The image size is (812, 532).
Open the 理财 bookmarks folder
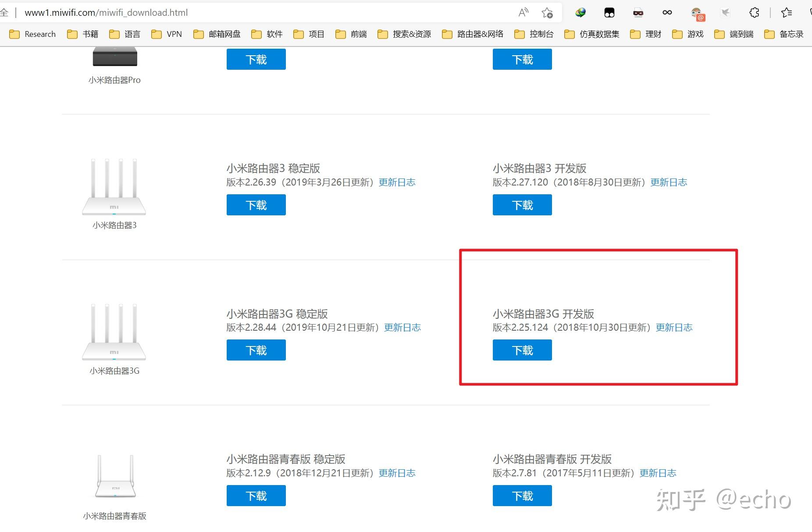coord(645,34)
